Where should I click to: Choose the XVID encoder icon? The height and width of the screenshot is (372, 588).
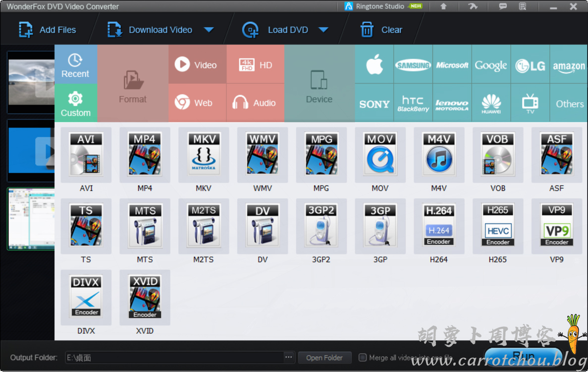[x=145, y=298]
